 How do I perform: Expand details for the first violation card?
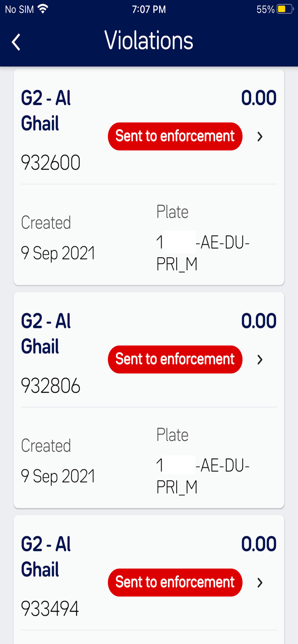[259, 136]
